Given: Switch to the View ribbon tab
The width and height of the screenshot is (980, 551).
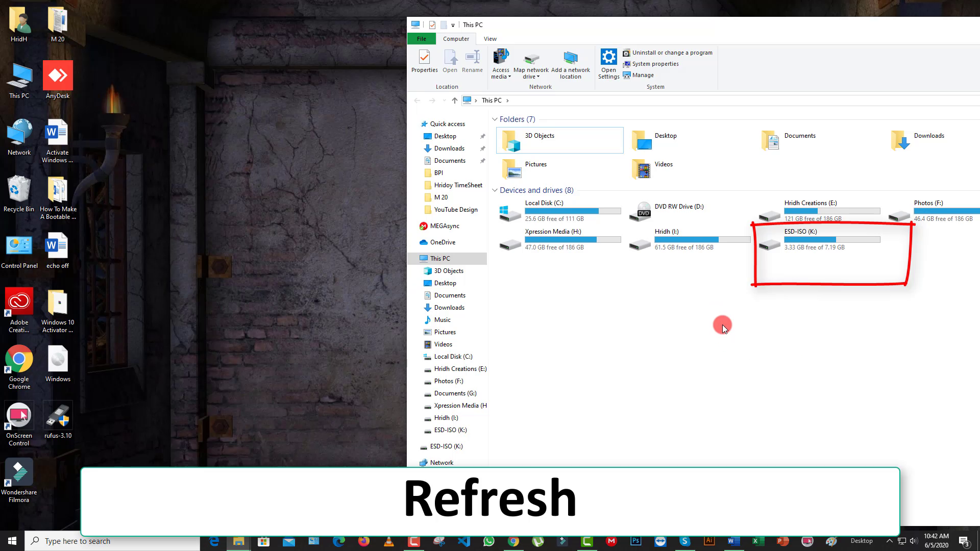Looking at the screenshot, I should pos(490,39).
